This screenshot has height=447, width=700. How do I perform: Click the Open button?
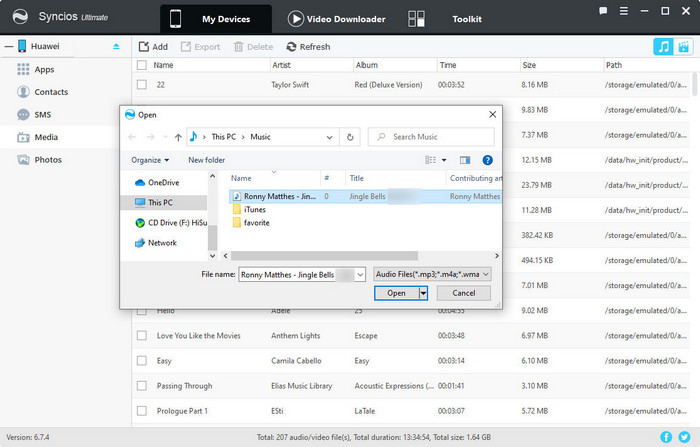(396, 293)
